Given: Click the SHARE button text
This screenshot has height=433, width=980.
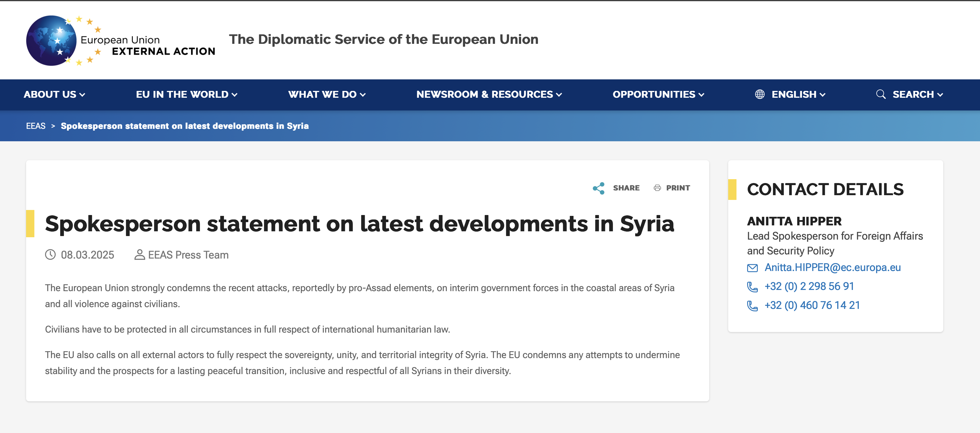Looking at the screenshot, I should 626,188.
